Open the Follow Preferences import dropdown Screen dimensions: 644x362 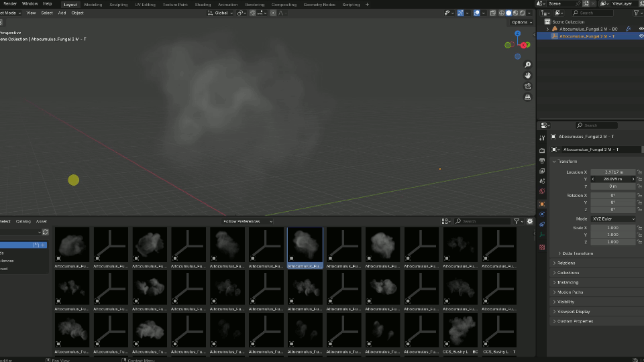[x=248, y=221]
